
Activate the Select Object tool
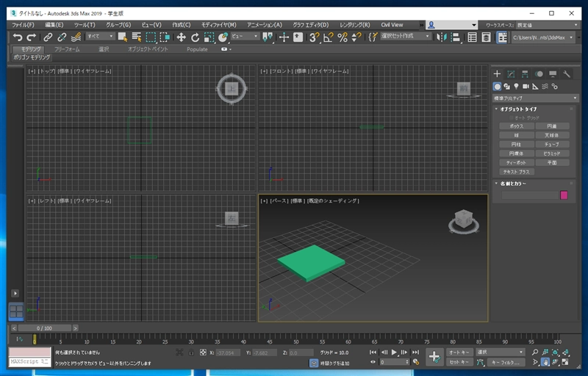tap(123, 37)
